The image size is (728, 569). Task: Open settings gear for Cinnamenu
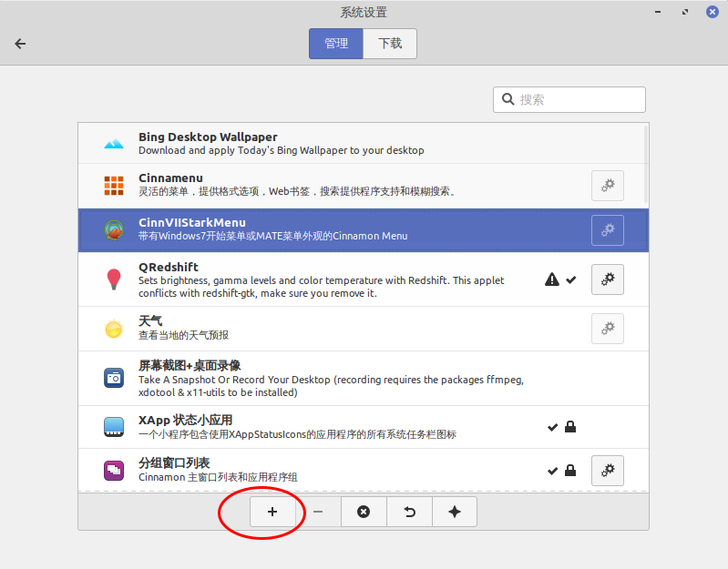click(608, 186)
